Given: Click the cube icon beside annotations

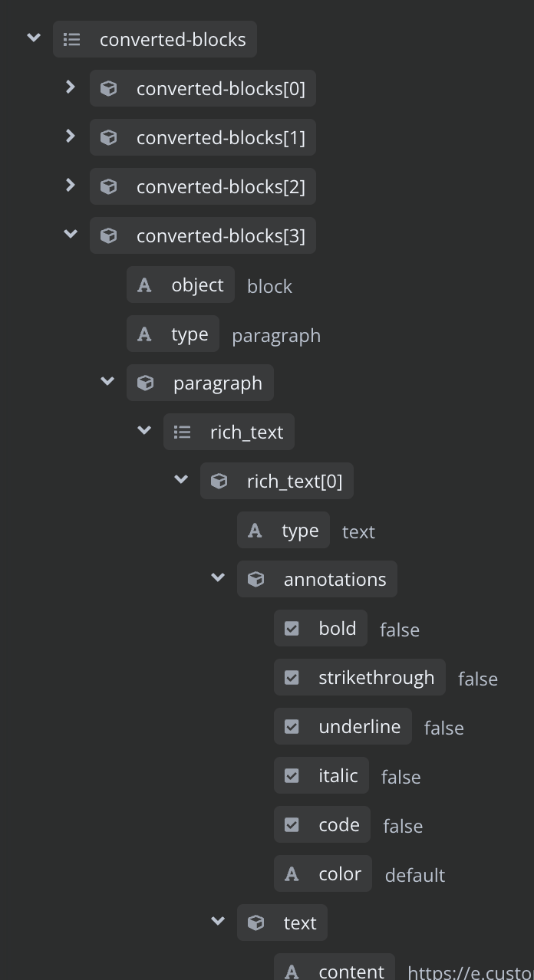Looking at the screenshot, I should click(255, 579).
